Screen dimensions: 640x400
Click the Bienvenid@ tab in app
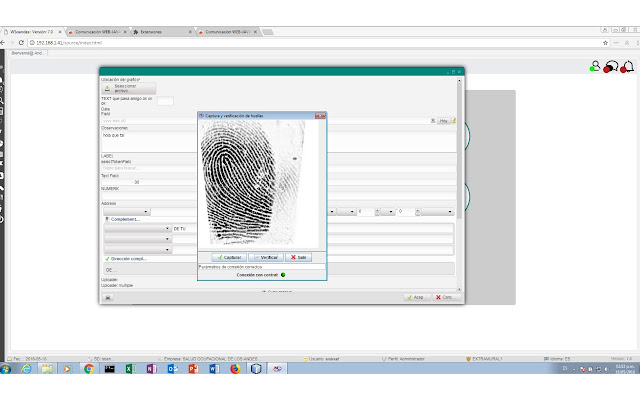pos(27,53)
